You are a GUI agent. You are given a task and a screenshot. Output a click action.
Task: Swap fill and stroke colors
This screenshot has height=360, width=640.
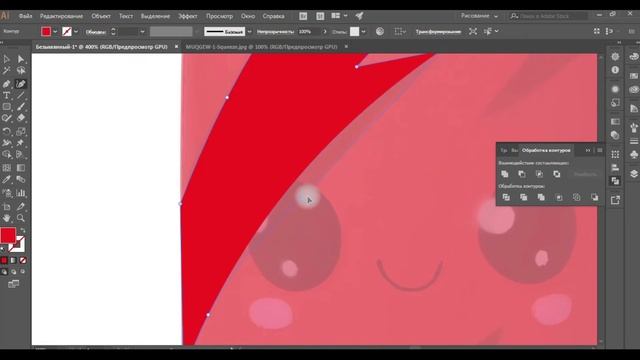[23, 231]
